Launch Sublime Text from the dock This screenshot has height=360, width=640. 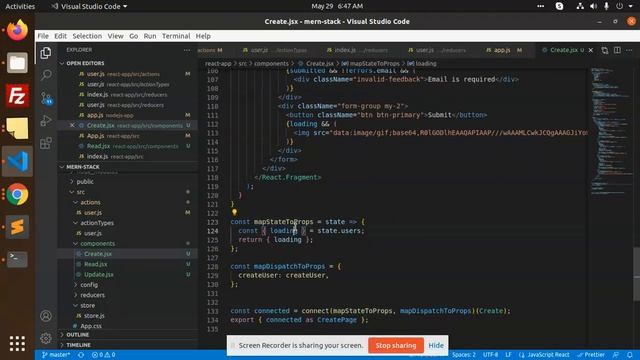click(17, 227)
